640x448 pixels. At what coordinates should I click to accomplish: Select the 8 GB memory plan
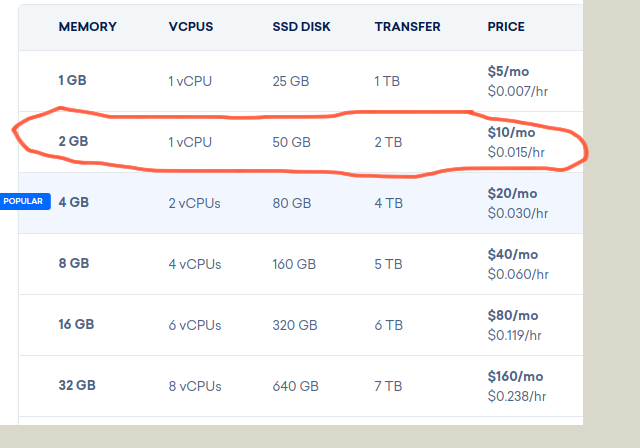[74, 264]
